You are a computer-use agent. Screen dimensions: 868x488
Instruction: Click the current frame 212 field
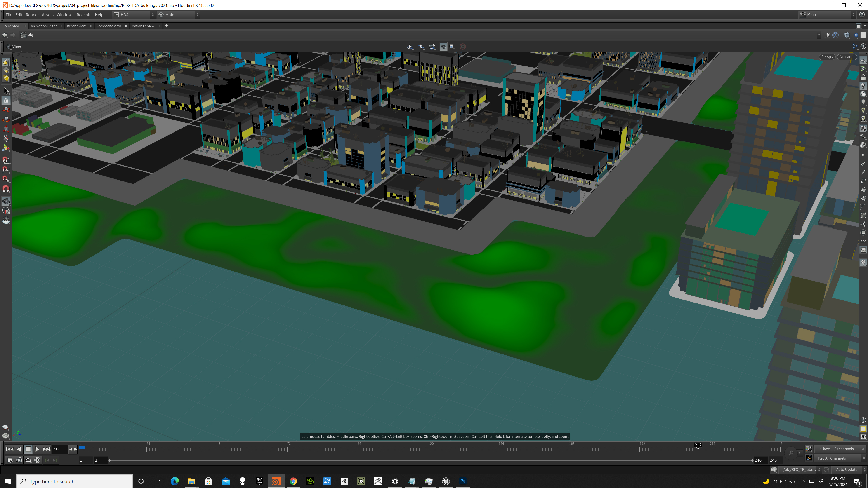[60, 449]
